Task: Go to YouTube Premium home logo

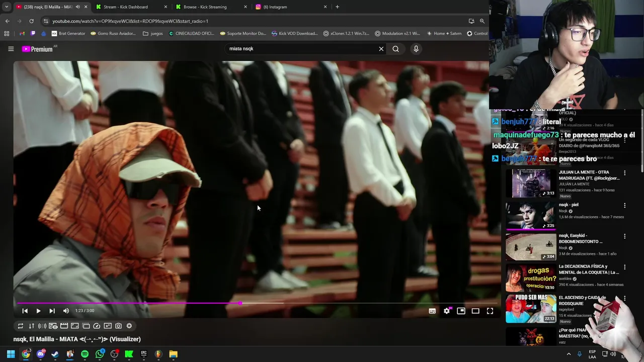Action: coord(37,49)
